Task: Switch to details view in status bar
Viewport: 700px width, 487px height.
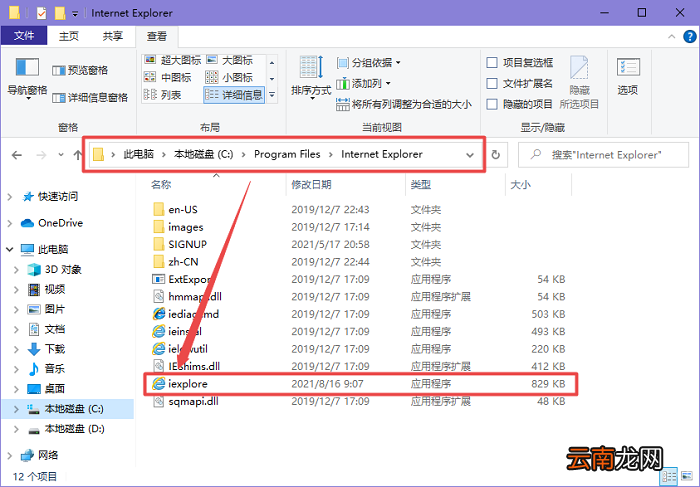Action: 669,476
